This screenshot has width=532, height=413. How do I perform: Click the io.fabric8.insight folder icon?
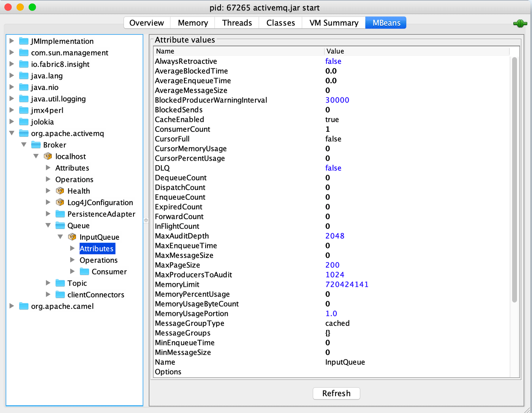[x=24, y=64]
